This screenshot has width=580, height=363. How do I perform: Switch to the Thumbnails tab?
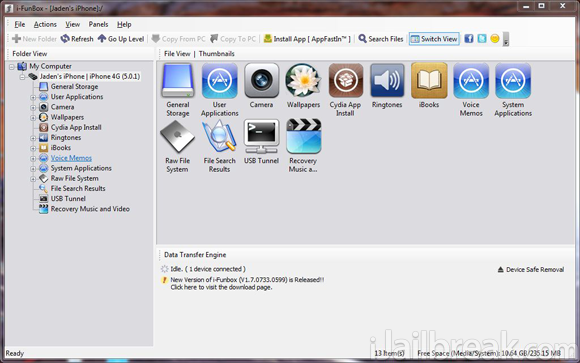pos(217,54)
